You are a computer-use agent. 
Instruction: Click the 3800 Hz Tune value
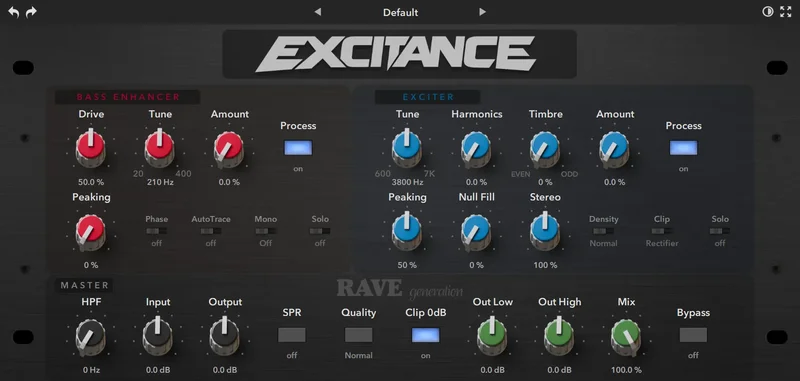(407, 182)
